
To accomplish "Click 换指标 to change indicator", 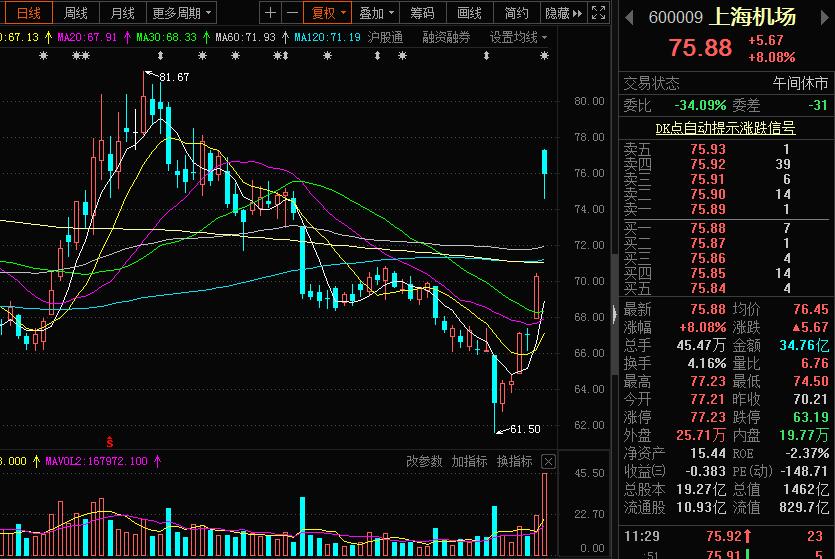I will [x=514, y=461].
